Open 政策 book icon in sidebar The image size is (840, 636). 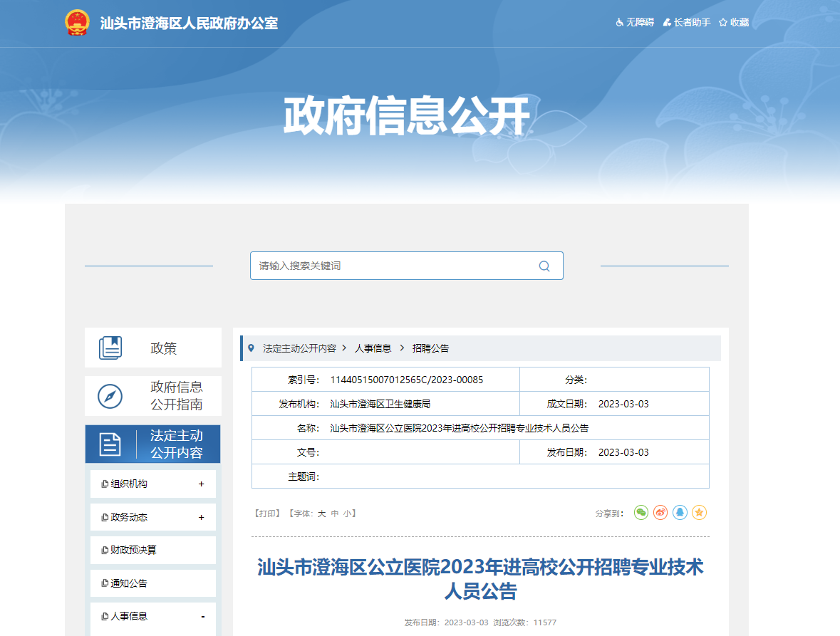click(x=110, y=348)
